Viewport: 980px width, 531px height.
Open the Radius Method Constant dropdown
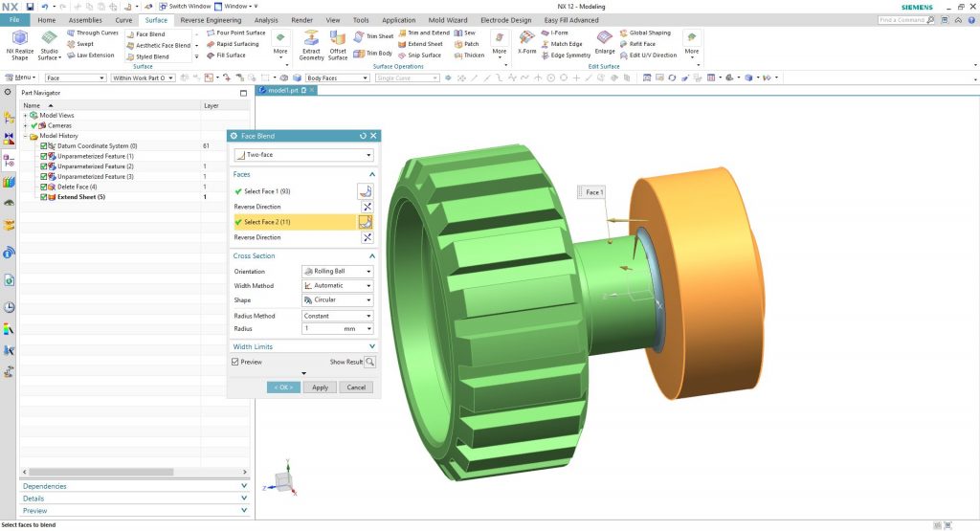tap(337, 316)
